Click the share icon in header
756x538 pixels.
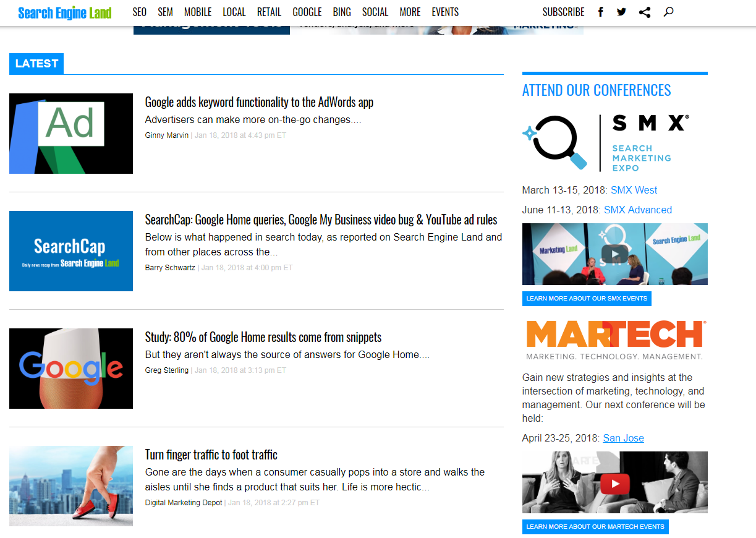(645, 12)
